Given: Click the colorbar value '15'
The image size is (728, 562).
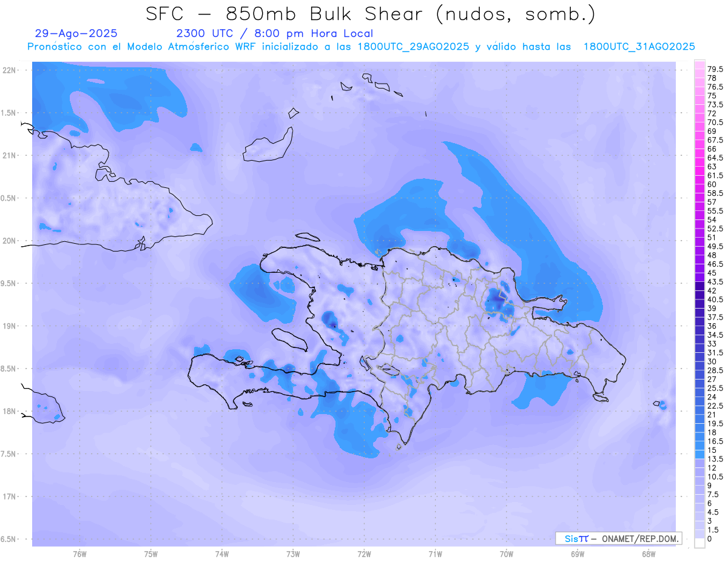Looking at the screenshot, I should 711,450.
